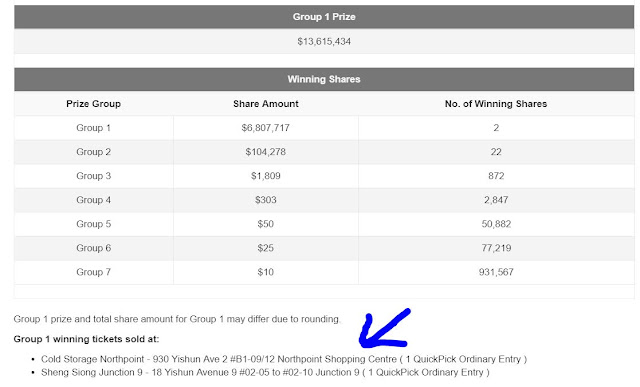Select the Group 1 row label

coord(93,128)
